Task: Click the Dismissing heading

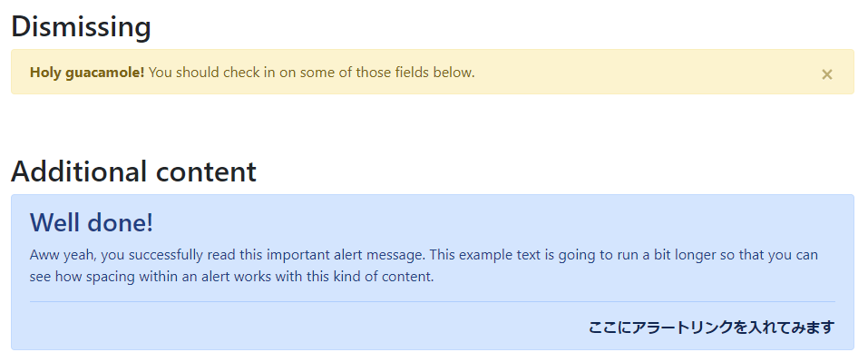Action: pos(81,26)
